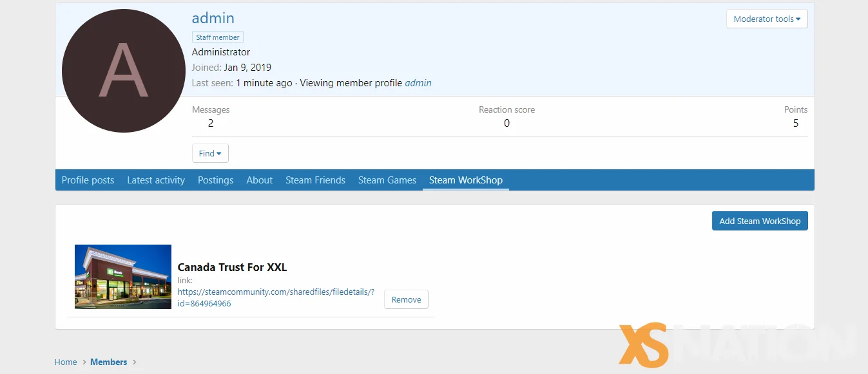Image resolution: width=868 pixels, height=374 pixels.
Task: Open the Latest activity tab
Action: click(156, 180)
